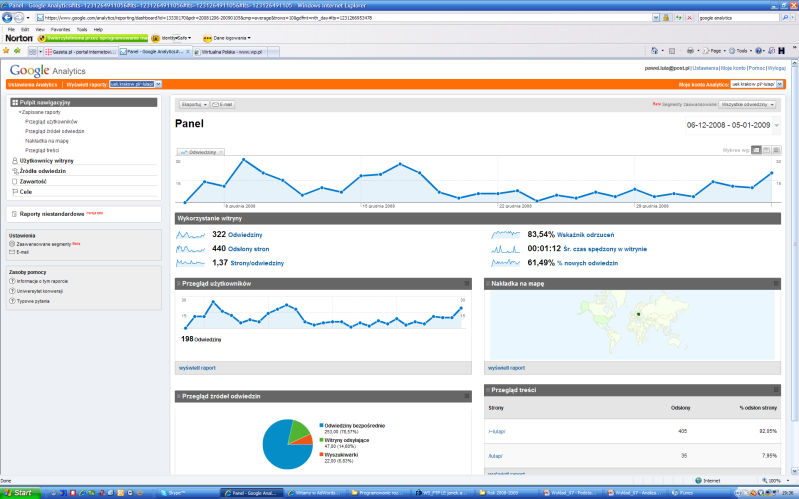This screenshot has height=499, width=799.
Task: Click the Google Analytics logo
Action: (x=47, y=71)
